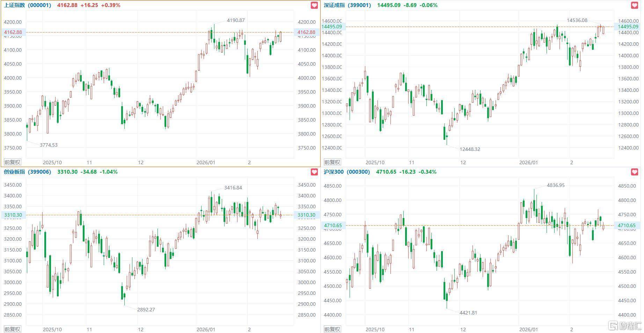
Task: Click the 12448.32 low marker on the 深证成指 chart
Action: pyautogui.click(x=470, y=149)
